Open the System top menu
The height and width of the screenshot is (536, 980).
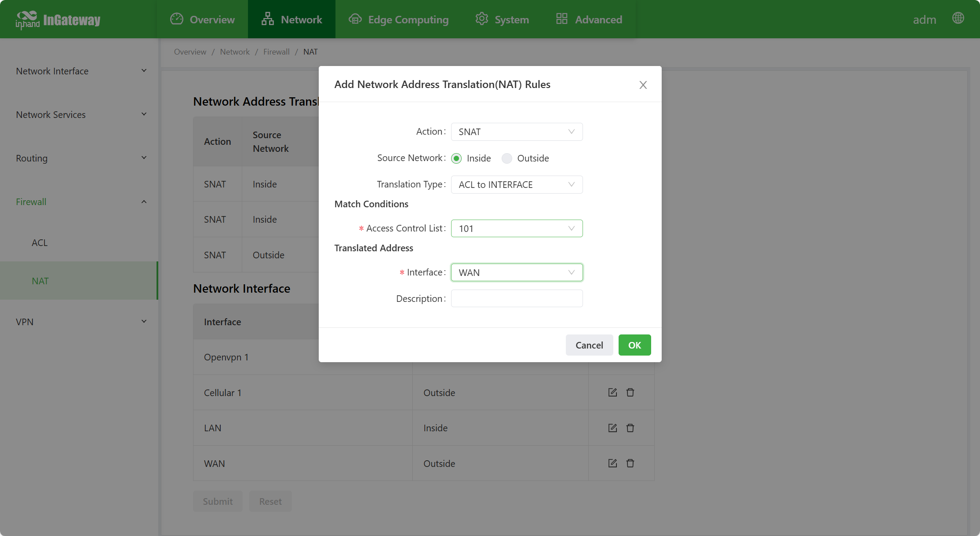pyautogui.click(x=502, y=19)
